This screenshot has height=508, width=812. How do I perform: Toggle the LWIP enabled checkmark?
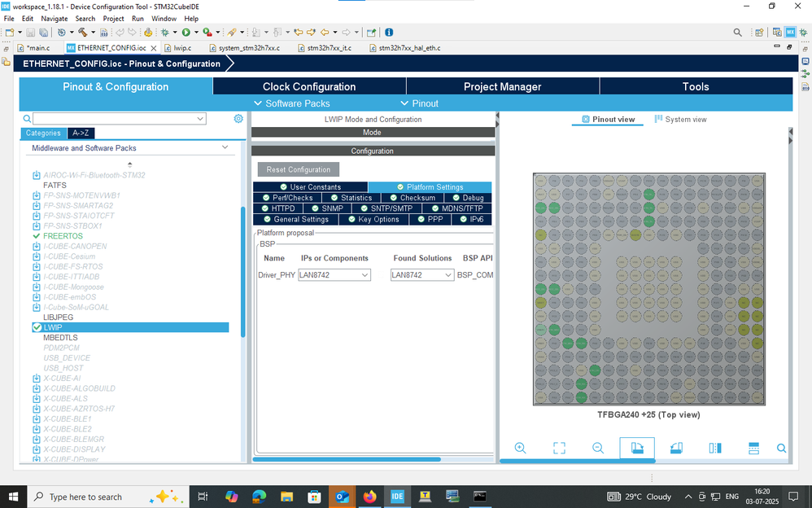pos(37,327)
